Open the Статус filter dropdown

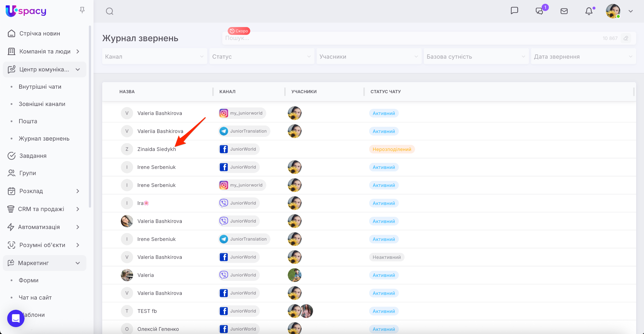(262, 57)
